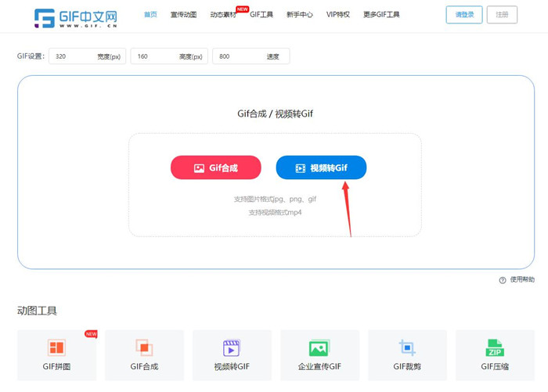Open the 动态素材 menu item
This screenshot has width=548, height=392.
pos(222,15)
